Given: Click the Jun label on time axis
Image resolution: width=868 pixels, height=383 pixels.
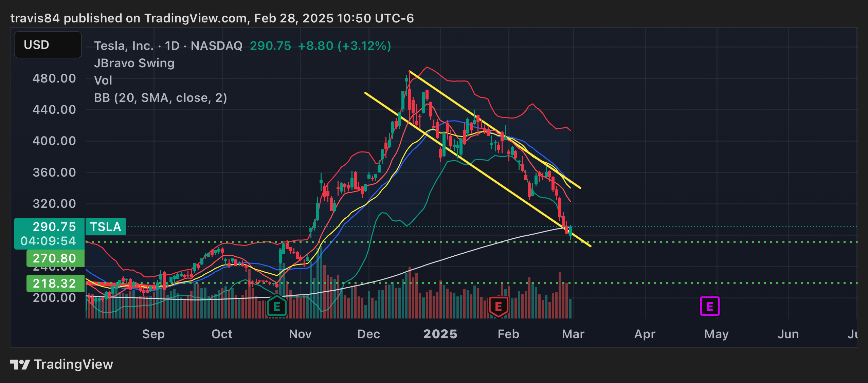Looking at the screenshot, I should 788,334.
